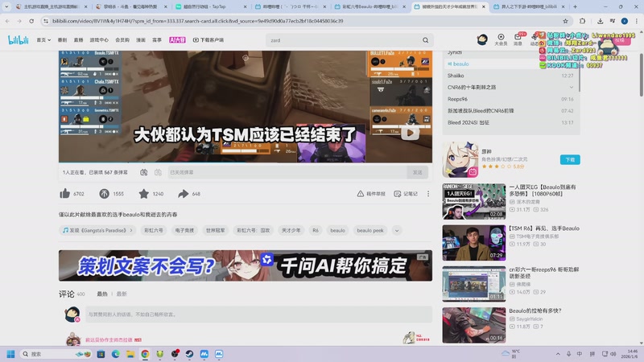Open the 千问AI banner advertisement
Image resolution: width=644 pixels, height=362 pixels.
point(246,265)
